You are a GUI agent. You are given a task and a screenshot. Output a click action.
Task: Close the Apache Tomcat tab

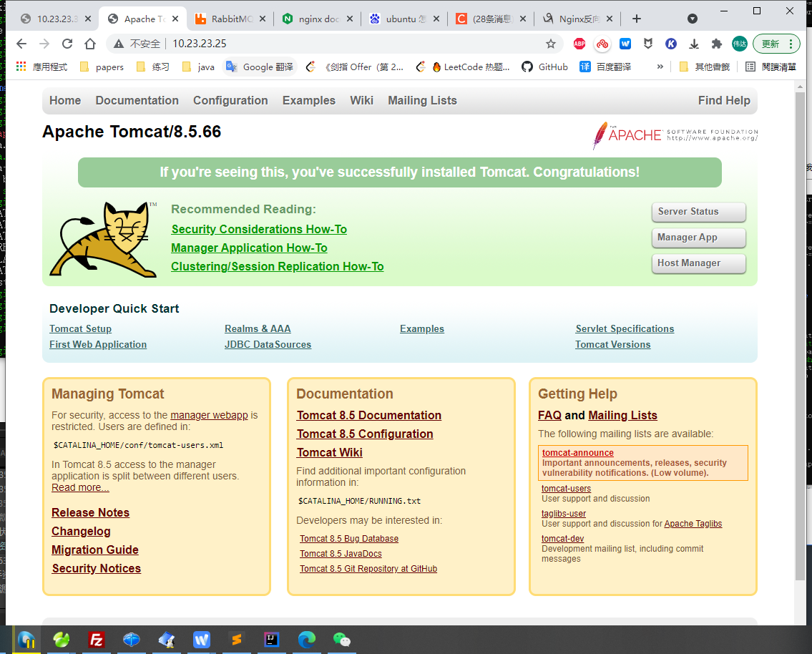[x=175, y=19]
